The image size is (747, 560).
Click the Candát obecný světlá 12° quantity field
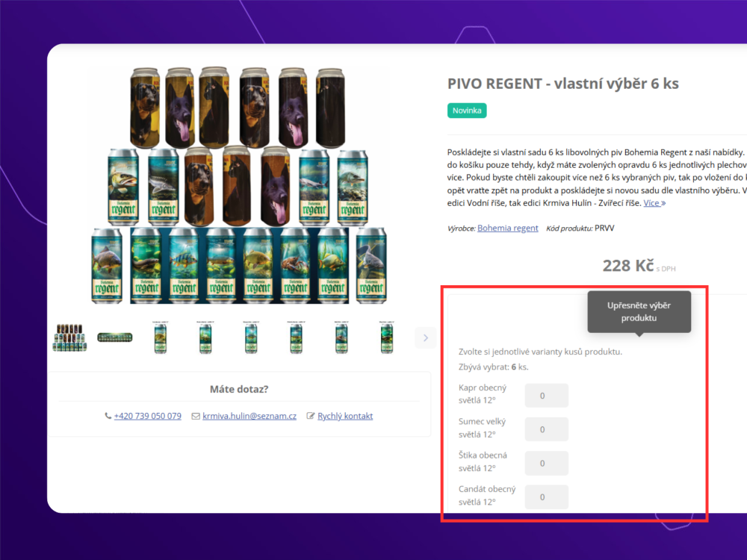(x=547, y=497)
